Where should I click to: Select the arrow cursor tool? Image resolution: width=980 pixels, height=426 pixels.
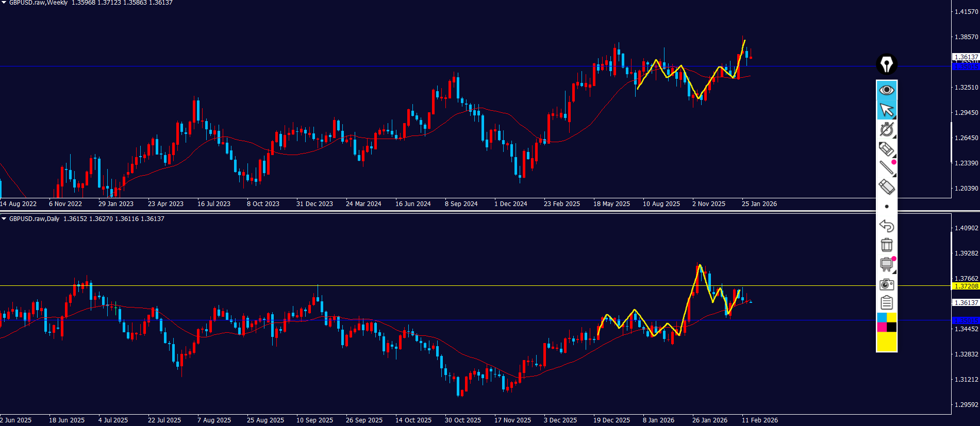(886, 110)
